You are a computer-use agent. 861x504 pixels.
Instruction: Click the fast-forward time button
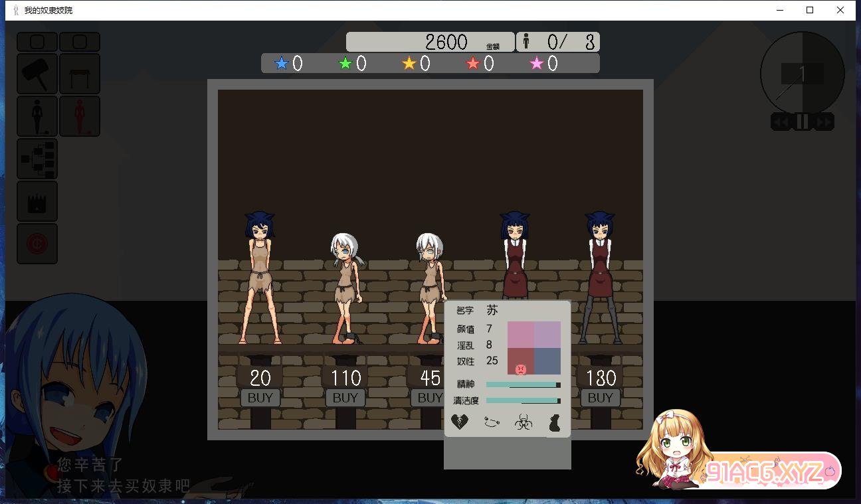[824, 122]
